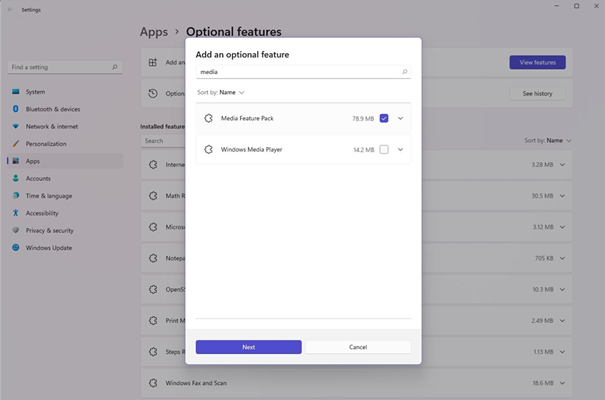Click the Math feature row icon
This screenshot has width=605, height=400.
(153, 196)
